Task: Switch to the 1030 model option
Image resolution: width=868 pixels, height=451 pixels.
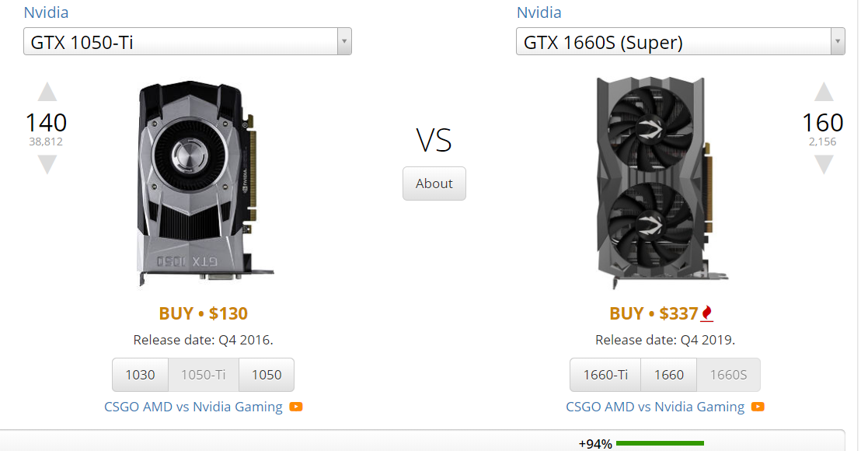Action: click(x=140, y=375)
